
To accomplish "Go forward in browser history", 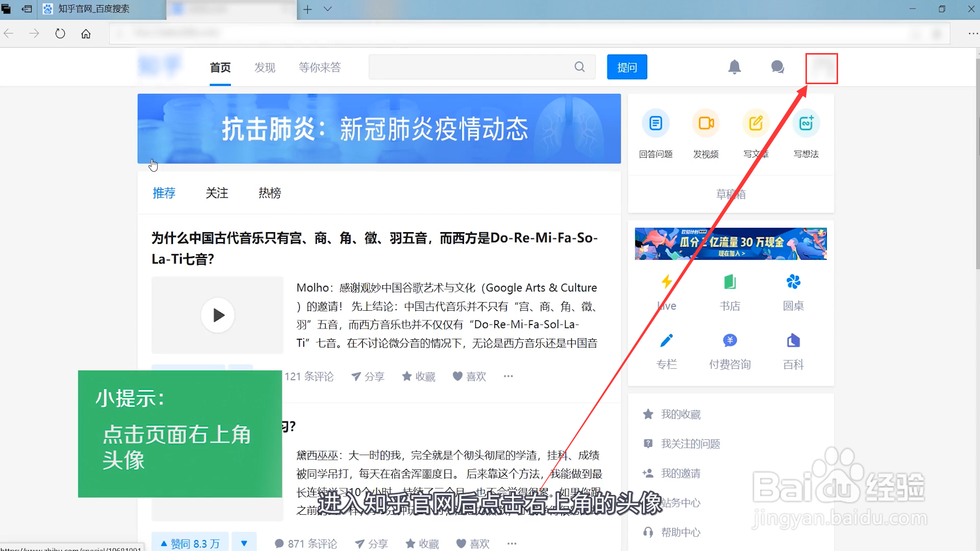I will 34,34.
